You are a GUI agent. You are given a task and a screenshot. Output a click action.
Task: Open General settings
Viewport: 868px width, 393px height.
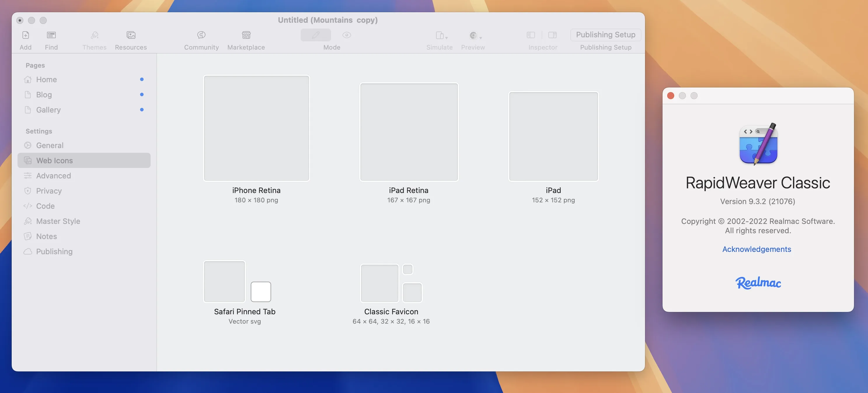pyautogui.click(x=84, y=145)
